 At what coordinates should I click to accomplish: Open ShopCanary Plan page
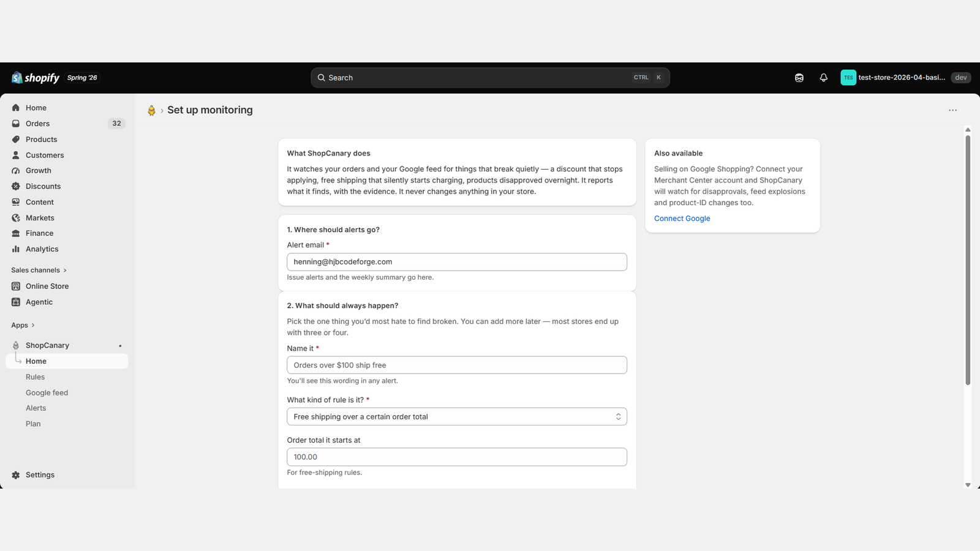point(33,424)
